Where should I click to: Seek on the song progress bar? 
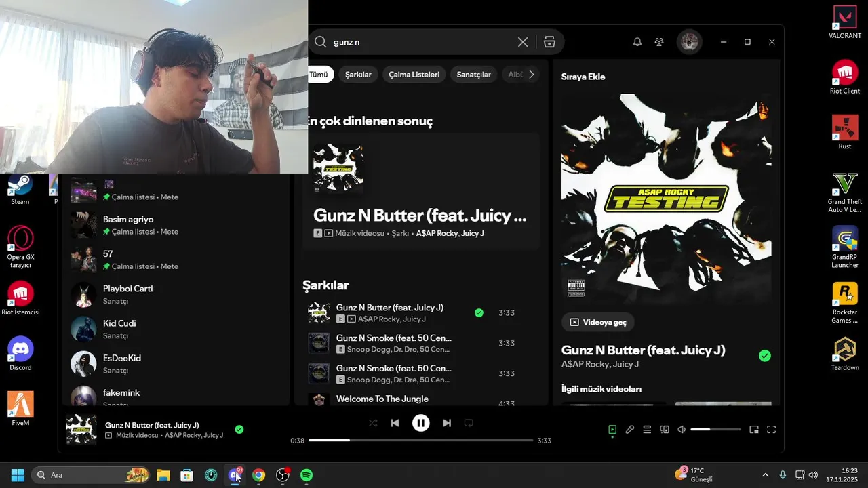click(x=420, y=441)
